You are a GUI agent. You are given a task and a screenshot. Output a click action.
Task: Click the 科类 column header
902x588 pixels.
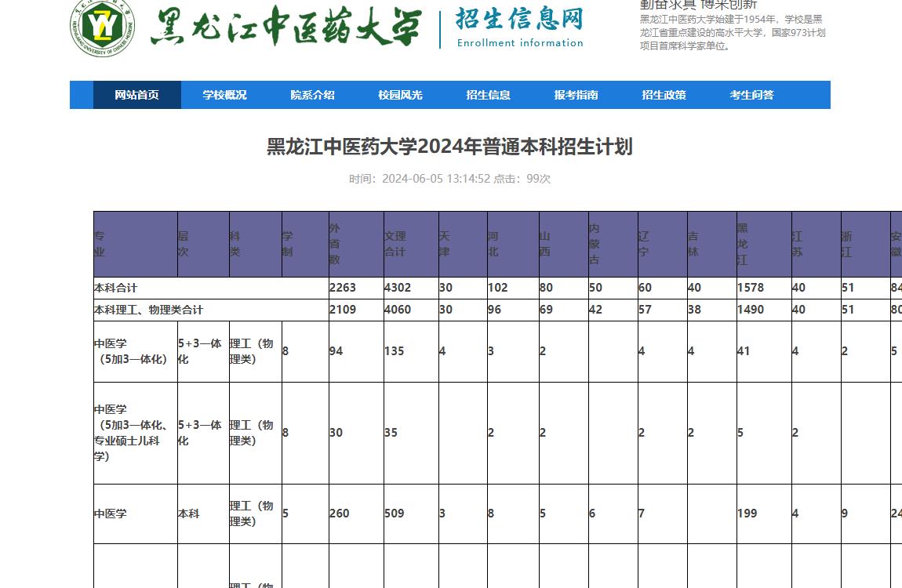coord(256,245)
